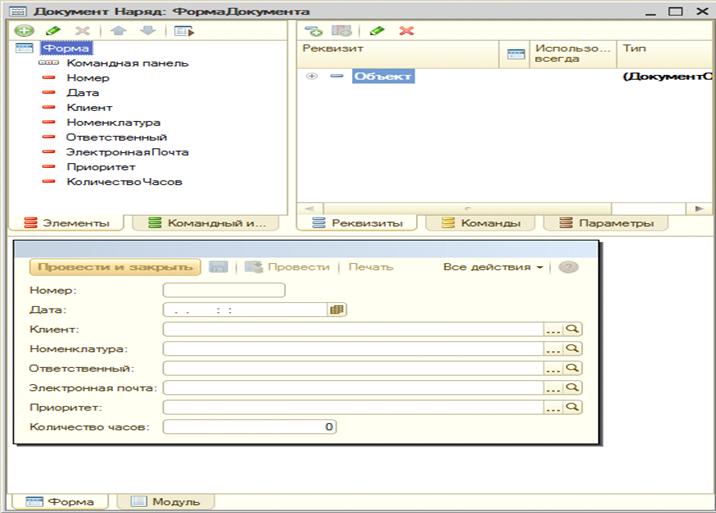Click magnifier icon beside Клиент field
This screenshot has width=716, height=513.
coord(573,329)
